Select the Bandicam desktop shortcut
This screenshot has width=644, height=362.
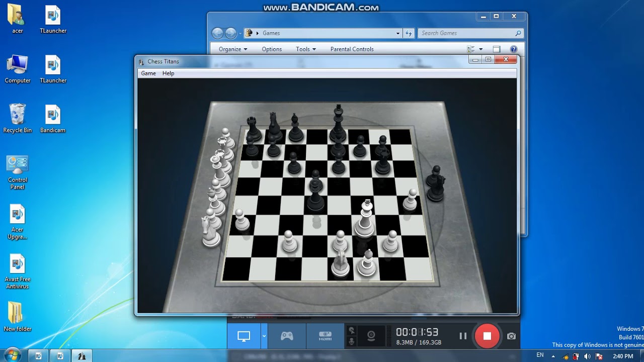pyautogui.click(x=53, y=119)
